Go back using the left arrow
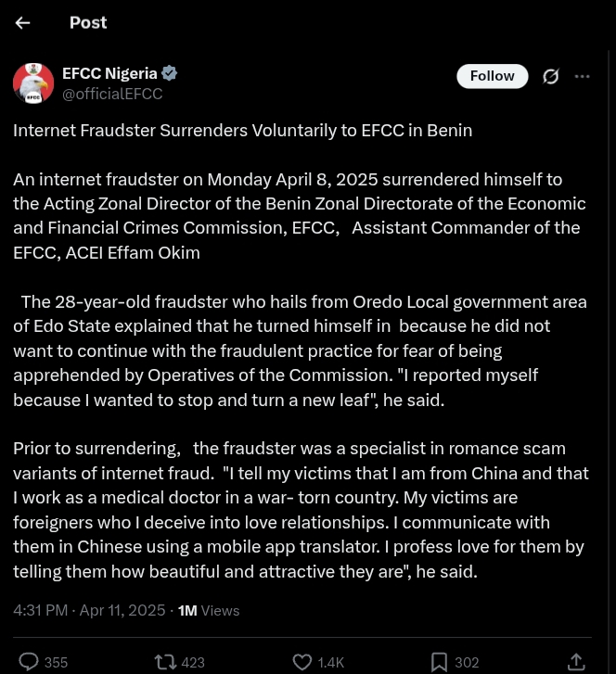 click(23, 23)
